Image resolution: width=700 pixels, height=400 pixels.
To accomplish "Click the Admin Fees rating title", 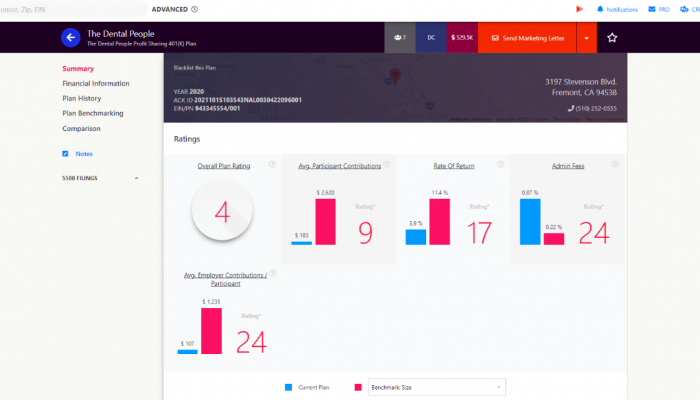I will click(567, 166).
